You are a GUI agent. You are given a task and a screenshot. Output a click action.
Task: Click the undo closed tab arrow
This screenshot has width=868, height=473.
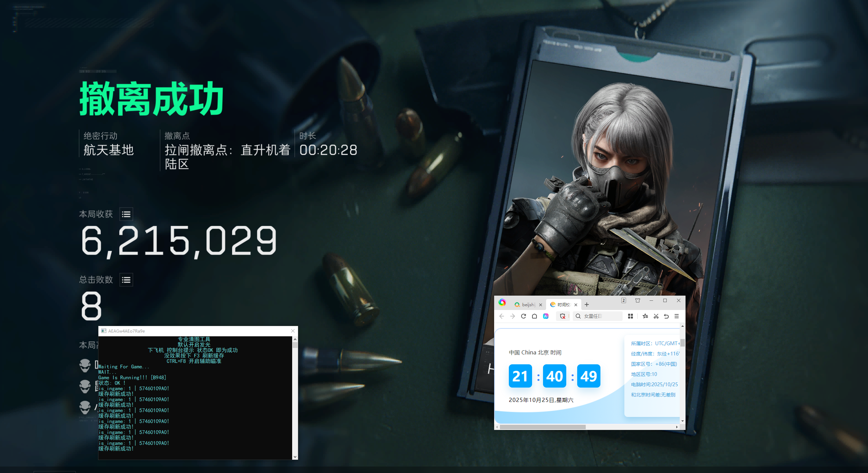coord(666,316)
